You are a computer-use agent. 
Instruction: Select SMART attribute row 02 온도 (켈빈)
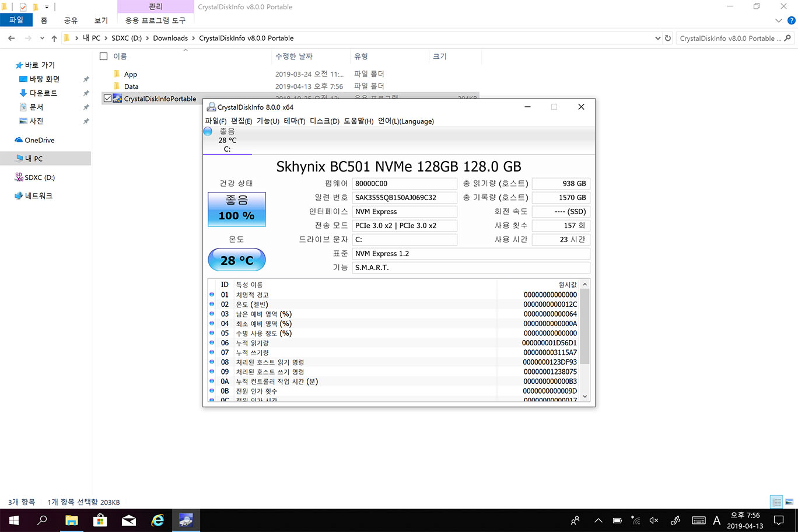coord(394,304)
